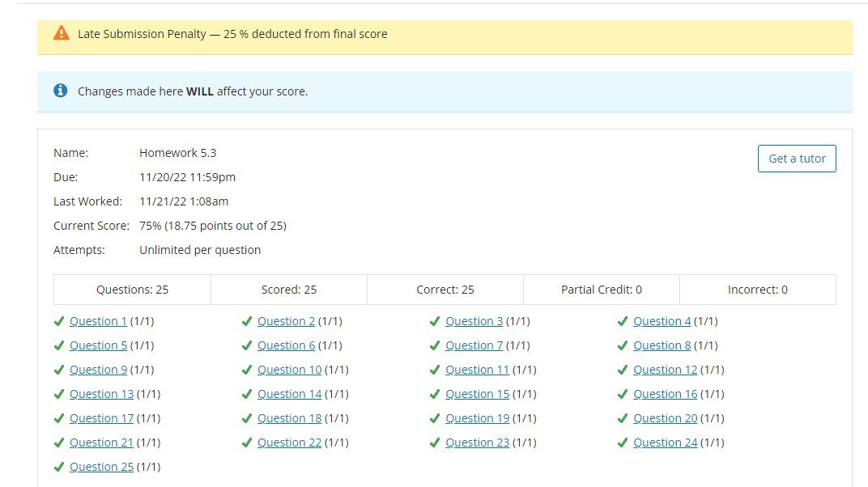Open the Question 10 link

tap(290, 370)
